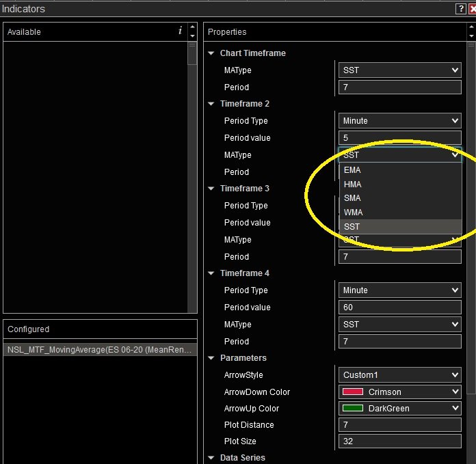Select NSL_MTF_MovingAverage in Configured list
Image resolution: width=476 pixels, height=464 pixels.
(x=100, y=350)
